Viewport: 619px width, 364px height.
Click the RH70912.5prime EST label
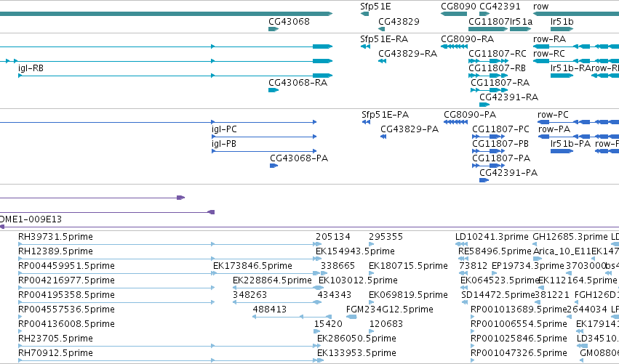[56, 354]
